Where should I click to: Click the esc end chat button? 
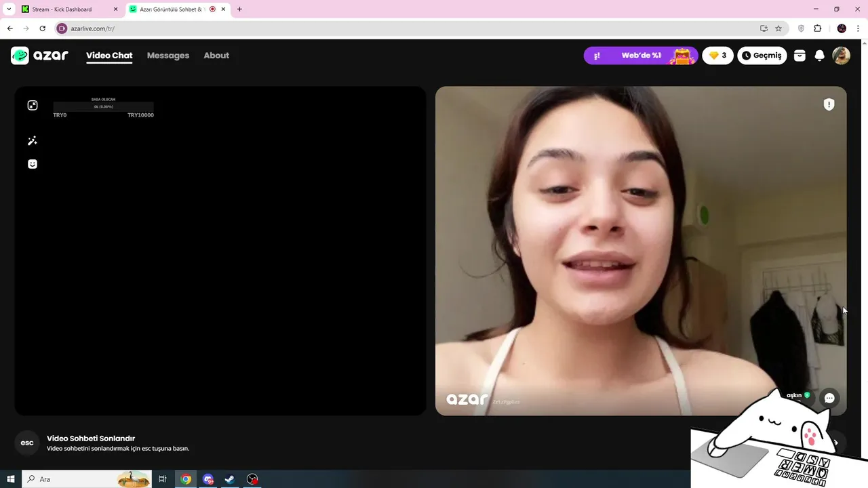(x=27, y=443)
